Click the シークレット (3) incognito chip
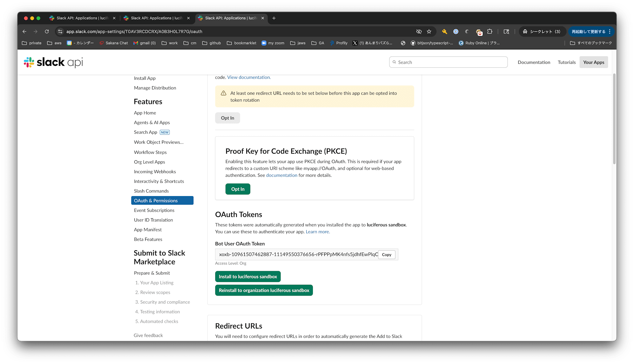Viewport: 634px width, 364px height. 541,31
